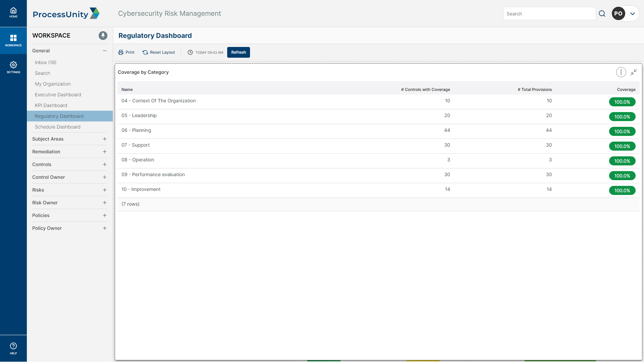Expand the Policies section
644x362 pixels.
[105, 215]
